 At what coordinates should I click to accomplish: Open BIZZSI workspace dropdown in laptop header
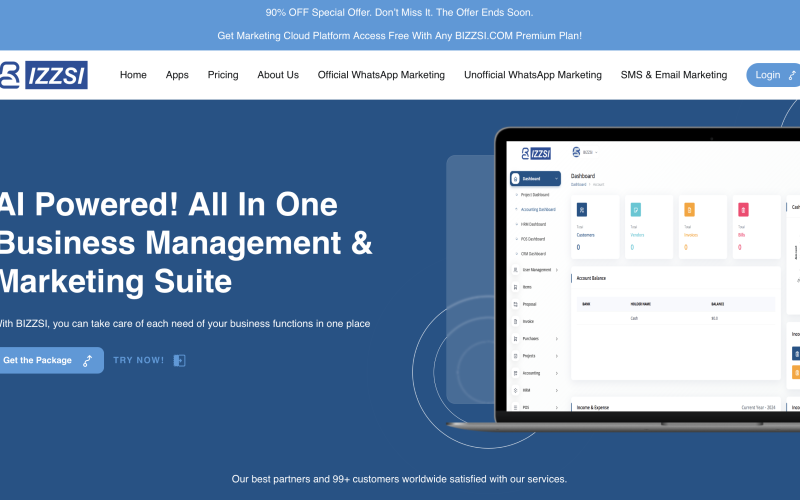pos(585,152)
